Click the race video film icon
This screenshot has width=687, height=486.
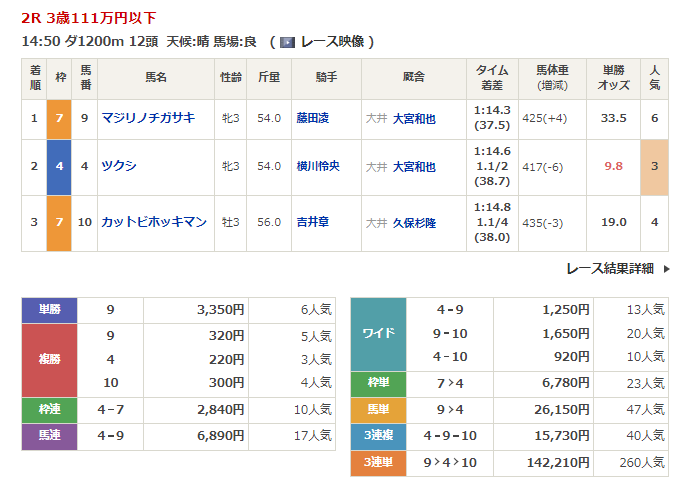[287, 42]
